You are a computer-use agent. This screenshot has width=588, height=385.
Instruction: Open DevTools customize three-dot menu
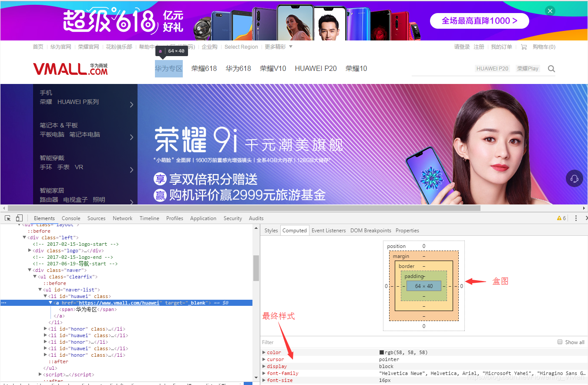tap(576, 218)
